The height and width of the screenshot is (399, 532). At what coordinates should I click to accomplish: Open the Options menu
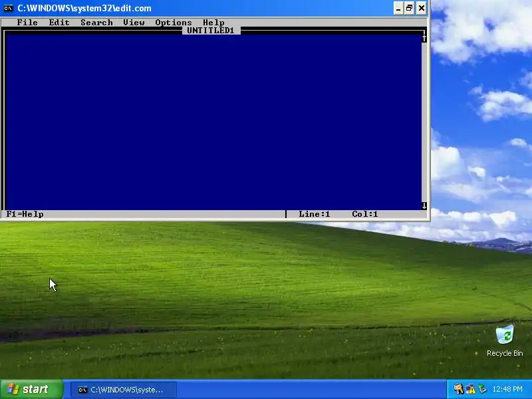174,23
